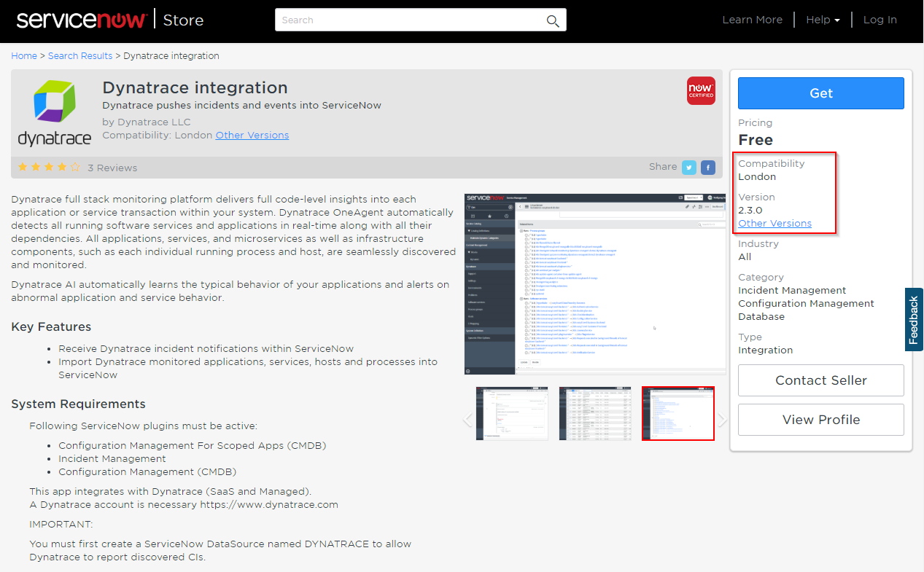Open Other Versions link under Version 2.3.0

tap(774, 223)
